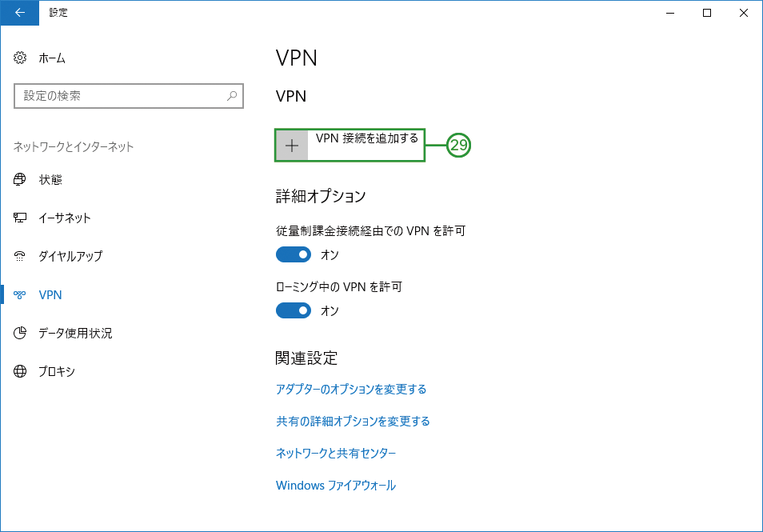The height and width of the screenshot is (532, 763).
Task: Toggle 従量制課金接続経由での VPN を許可 switch
Action: pos(294,254)
